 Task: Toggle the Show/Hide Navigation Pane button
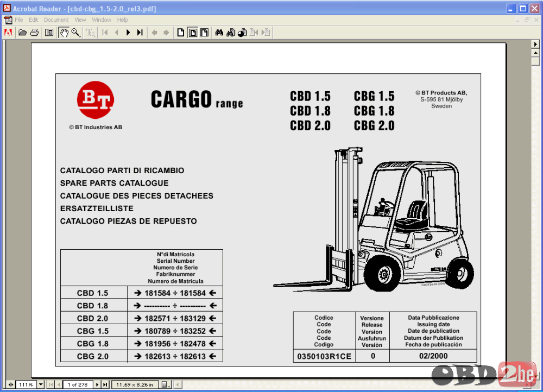pyautogui.click(x=49, y=33)
